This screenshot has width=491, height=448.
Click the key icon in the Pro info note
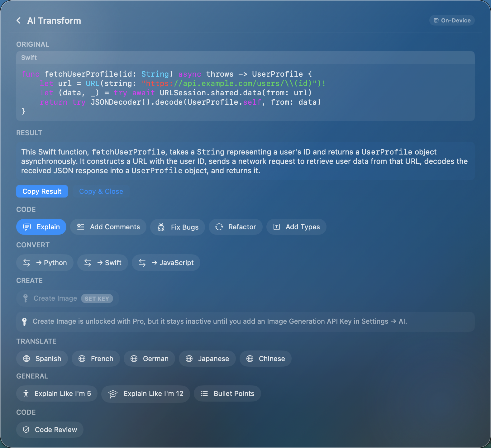click(x=24, y=322)
